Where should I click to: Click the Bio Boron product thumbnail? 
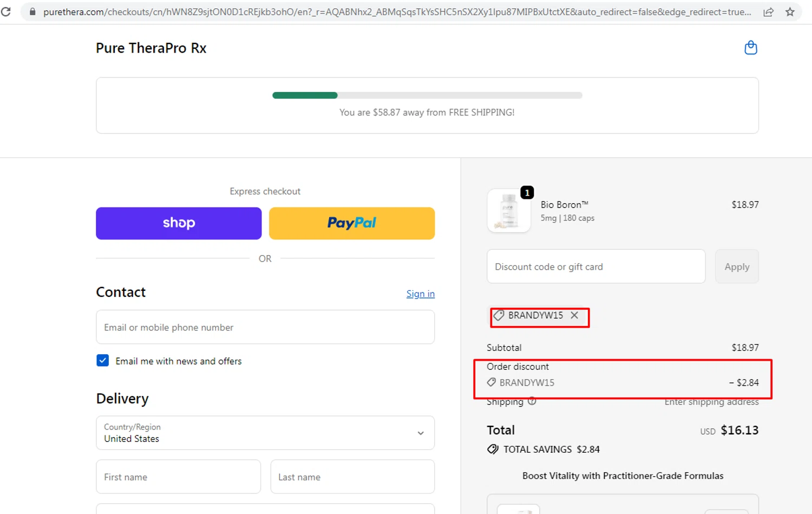tap(509, 211)
